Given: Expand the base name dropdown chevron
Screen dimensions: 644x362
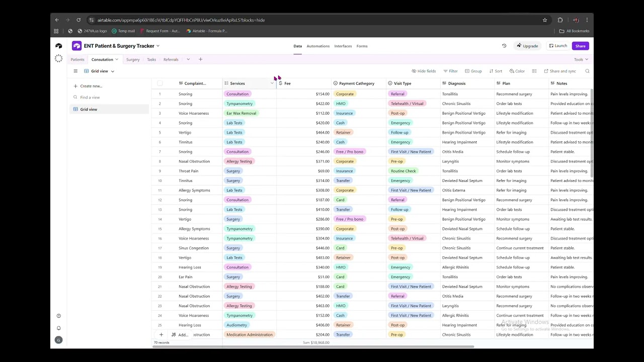Looking at the screenshot, I should [158, 46].
